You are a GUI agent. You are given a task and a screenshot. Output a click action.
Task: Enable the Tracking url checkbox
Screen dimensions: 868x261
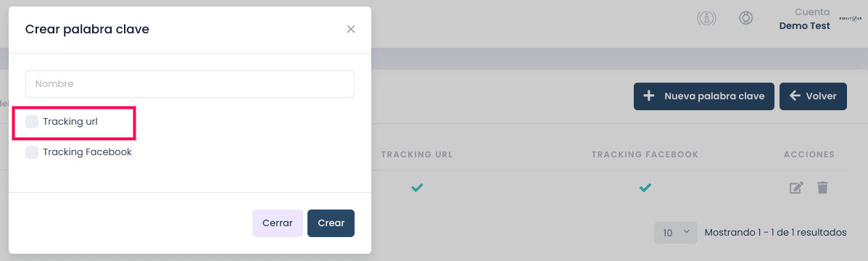pyautogui.click(x=32, y=122)
